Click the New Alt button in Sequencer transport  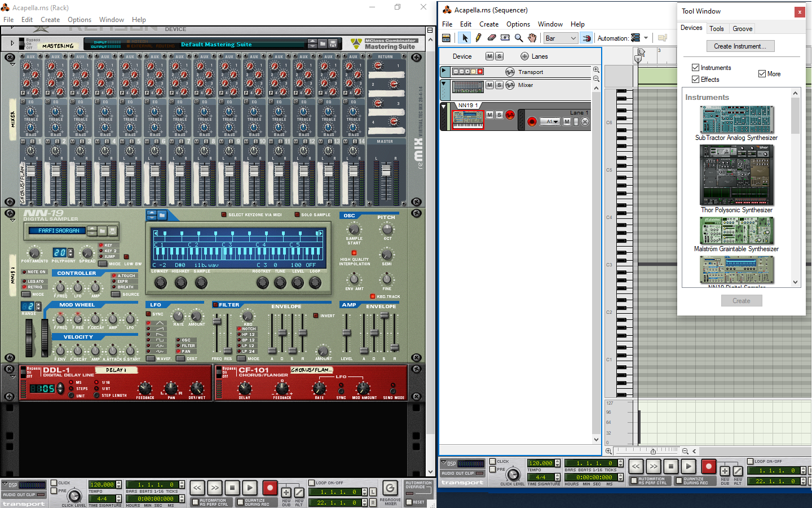pos(738,471)
